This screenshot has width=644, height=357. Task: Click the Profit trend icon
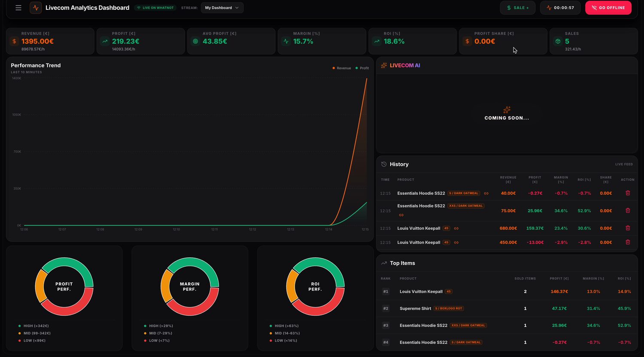click(x=105, y=41)
